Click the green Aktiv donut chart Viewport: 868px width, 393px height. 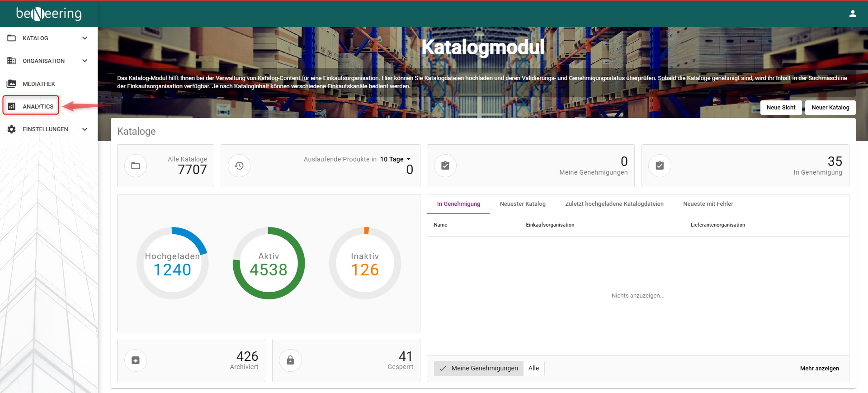(x=269, y=263)
